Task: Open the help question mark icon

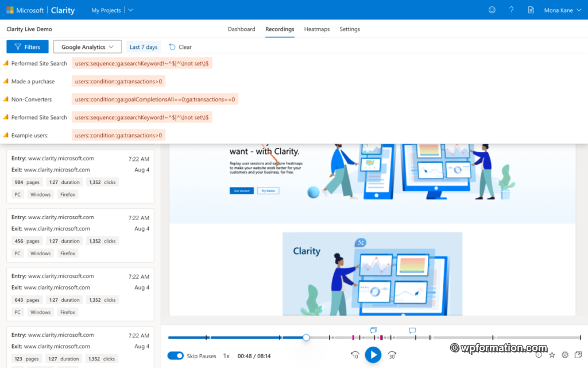Action: [x=512, y=10]
